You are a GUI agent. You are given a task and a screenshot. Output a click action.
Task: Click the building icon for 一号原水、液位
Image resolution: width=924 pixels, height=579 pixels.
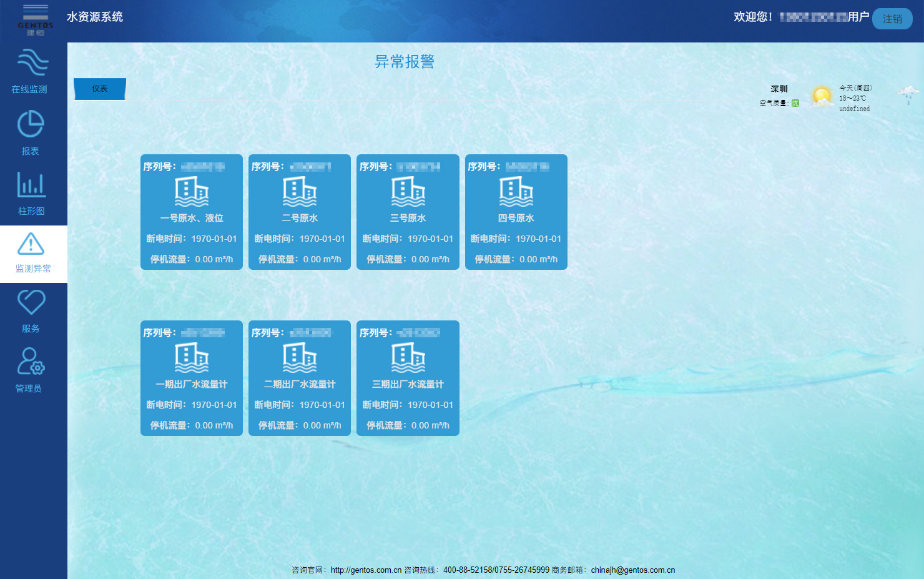[x=192, y=191]
